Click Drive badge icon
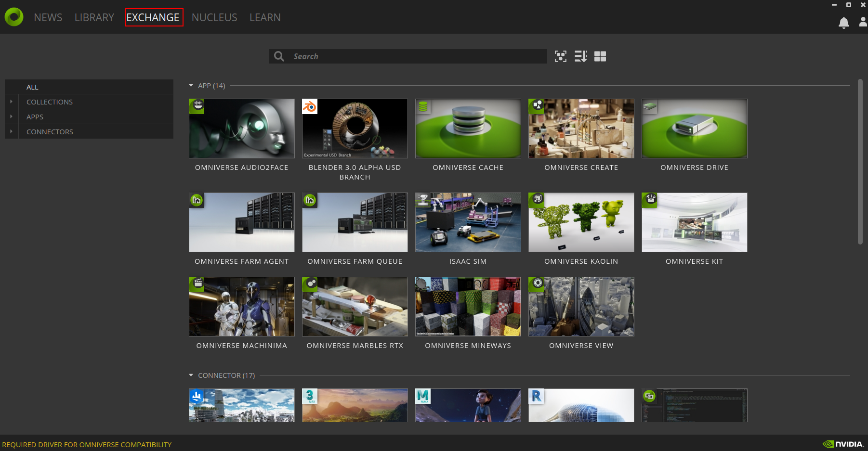 coord(650,106)
